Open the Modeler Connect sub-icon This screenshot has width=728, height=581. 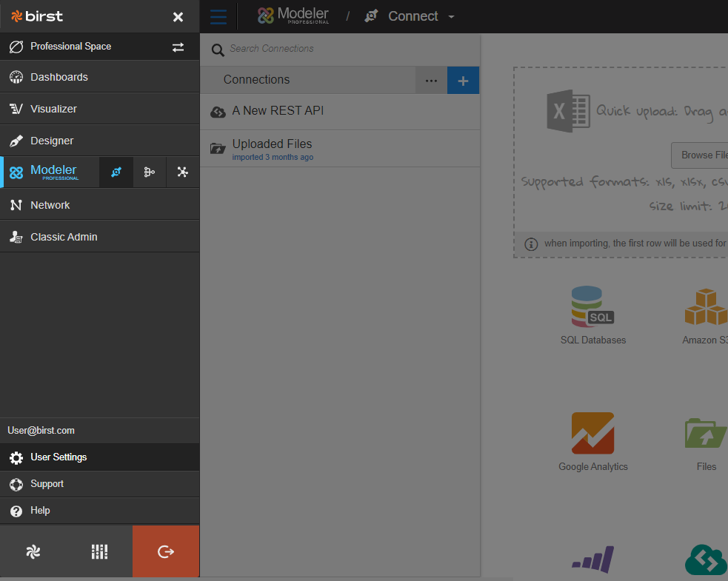(116, 172)
